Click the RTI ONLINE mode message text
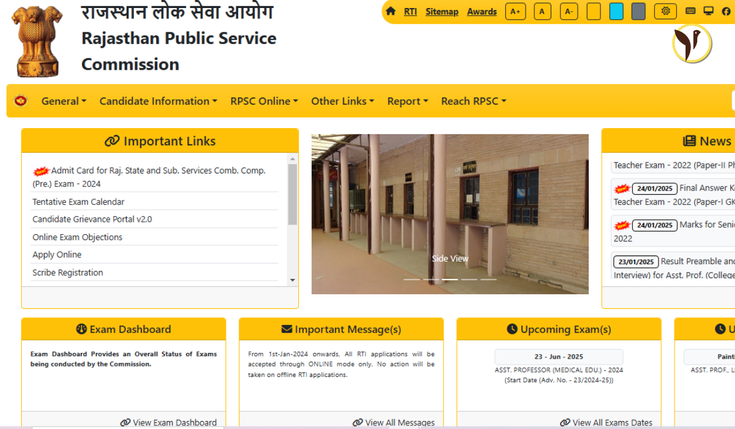 [x=341, y=364]
